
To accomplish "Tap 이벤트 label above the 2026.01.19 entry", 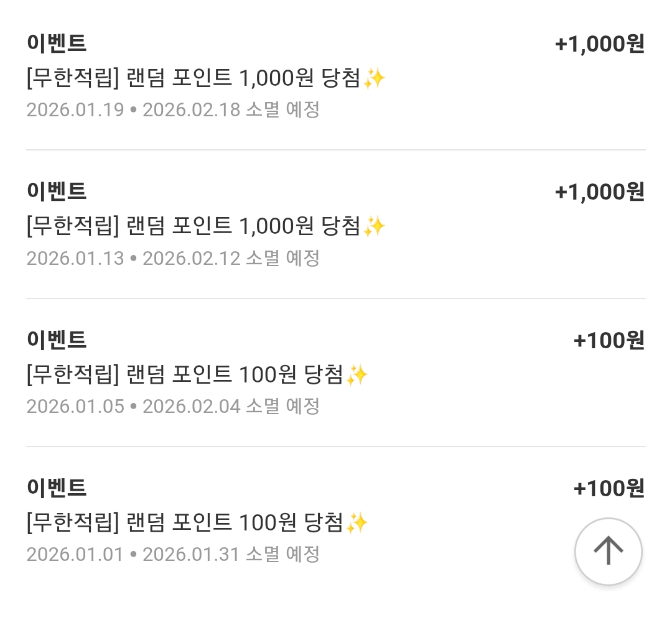I will tap(57, 44).
